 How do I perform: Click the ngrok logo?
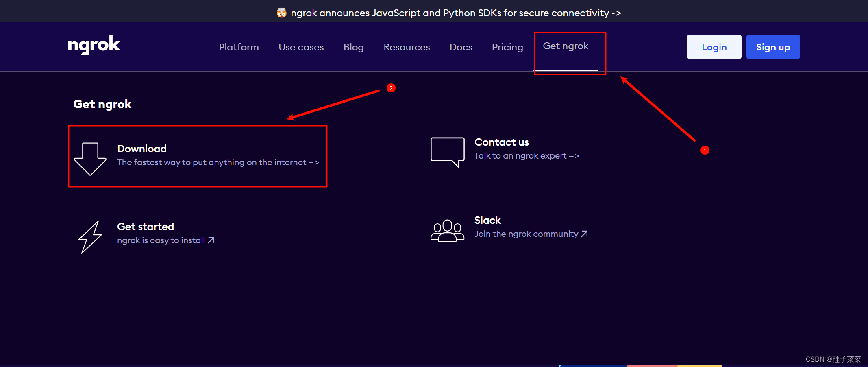coord(94,46)
